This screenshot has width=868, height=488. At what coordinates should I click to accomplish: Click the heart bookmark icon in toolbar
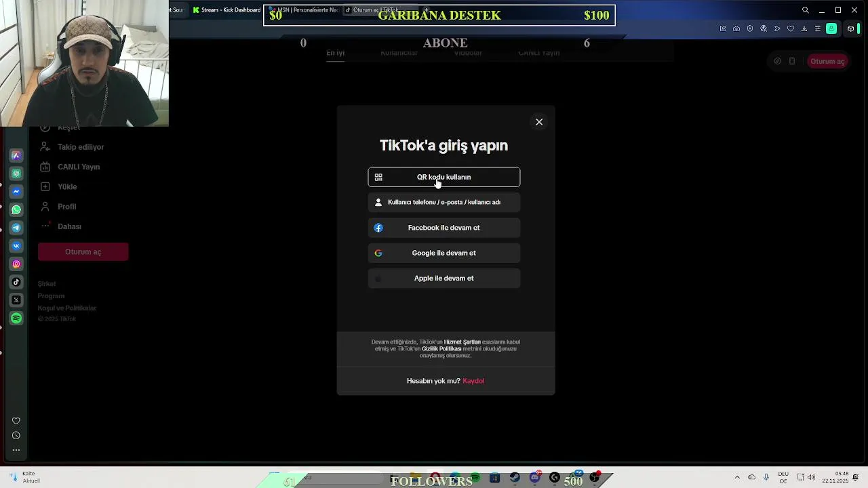tap(791, 28)
